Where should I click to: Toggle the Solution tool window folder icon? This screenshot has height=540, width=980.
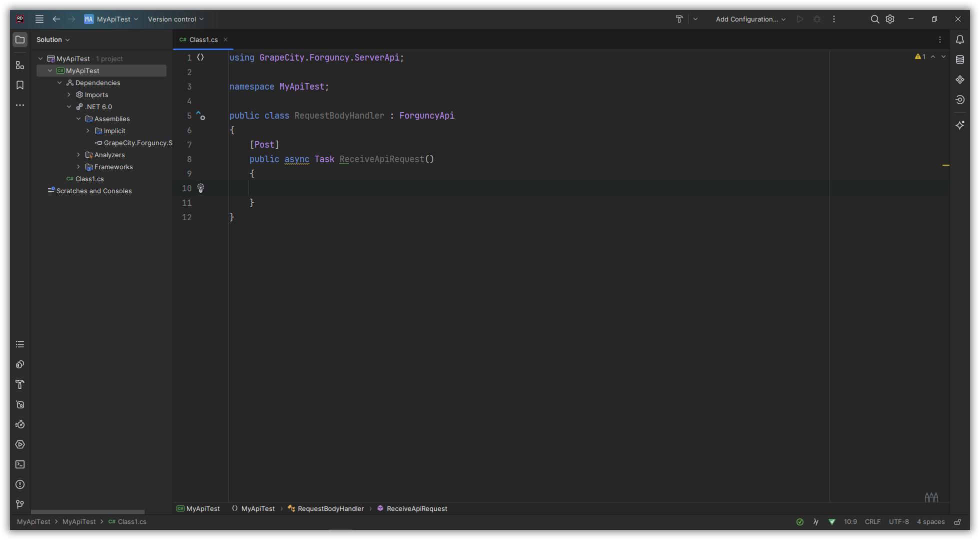20,40
